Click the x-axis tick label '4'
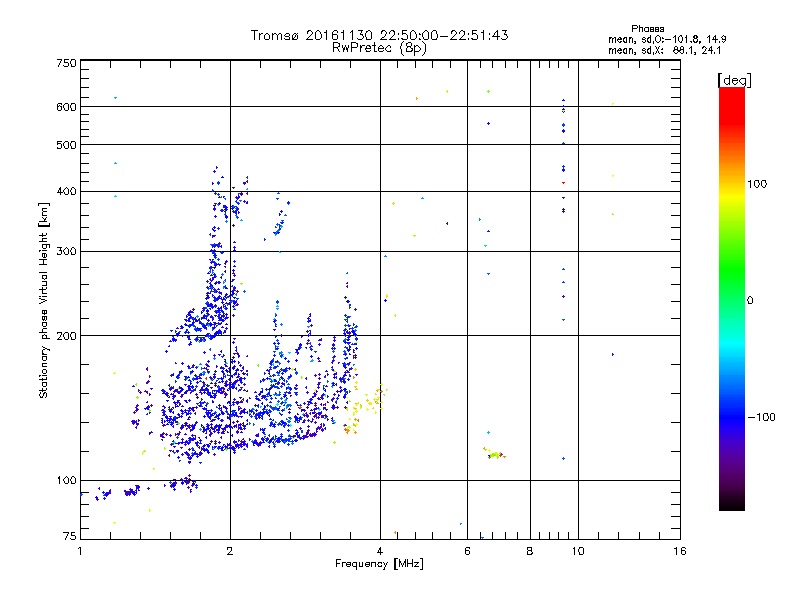 380,551
